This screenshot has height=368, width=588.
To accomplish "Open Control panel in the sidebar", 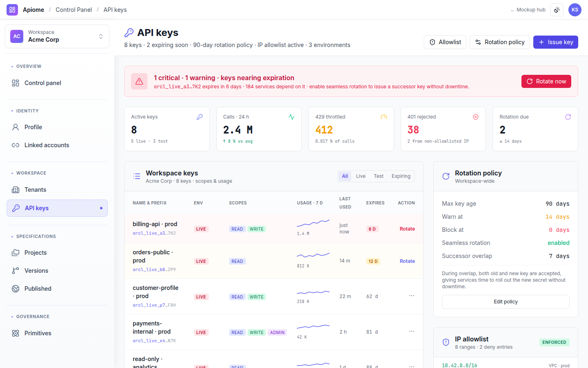I will pos(57,83).
